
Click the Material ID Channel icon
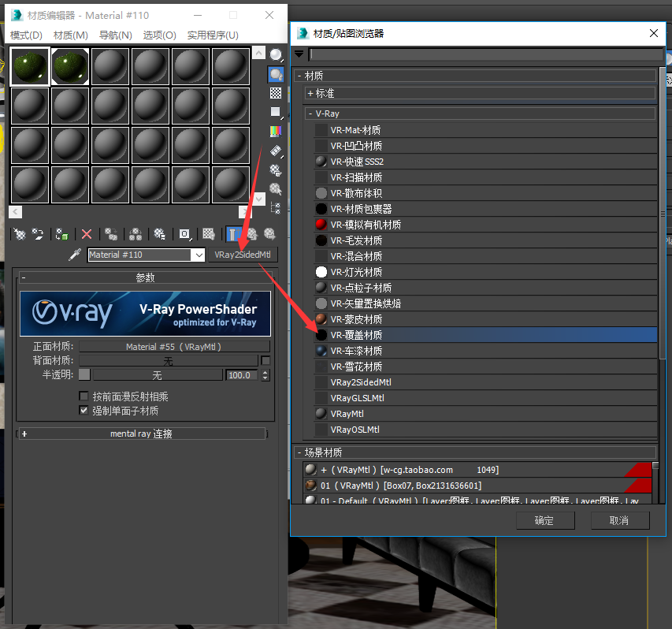184,234
